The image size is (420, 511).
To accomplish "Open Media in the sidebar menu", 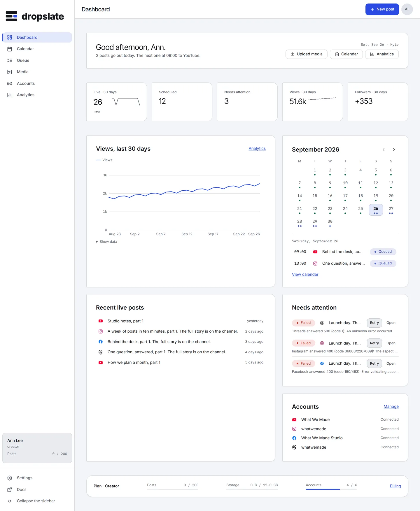I will [37, 72].
